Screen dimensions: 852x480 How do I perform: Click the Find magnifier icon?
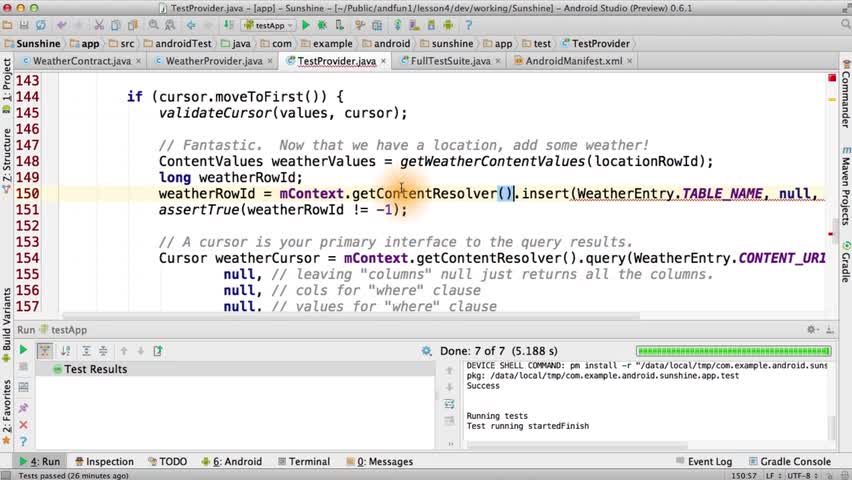coord(154,25)
